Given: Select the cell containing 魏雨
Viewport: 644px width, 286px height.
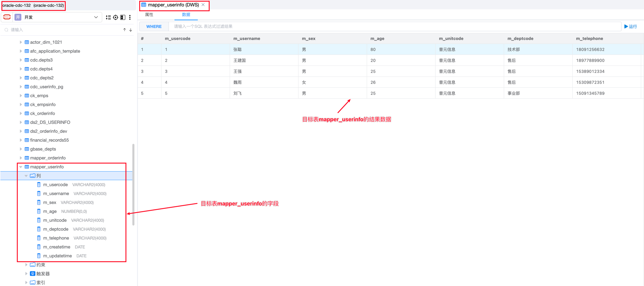Looking at the screenshot, I should [264, 82].
